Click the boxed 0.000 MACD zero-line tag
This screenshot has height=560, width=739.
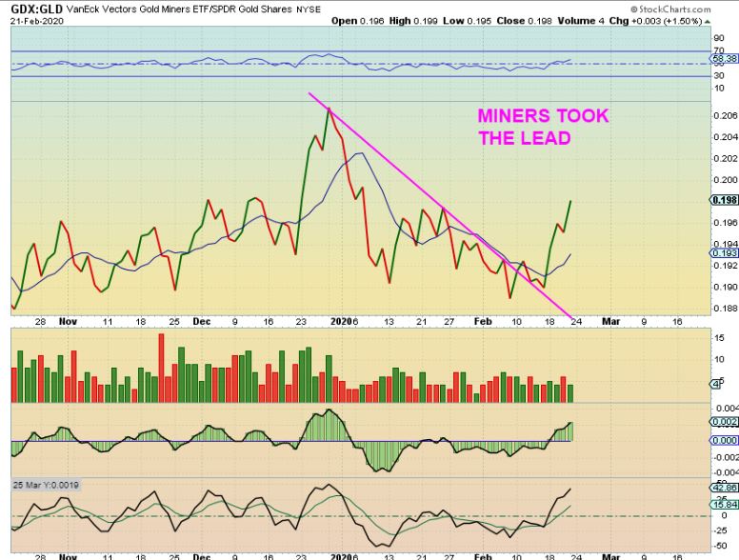(725, 440)
